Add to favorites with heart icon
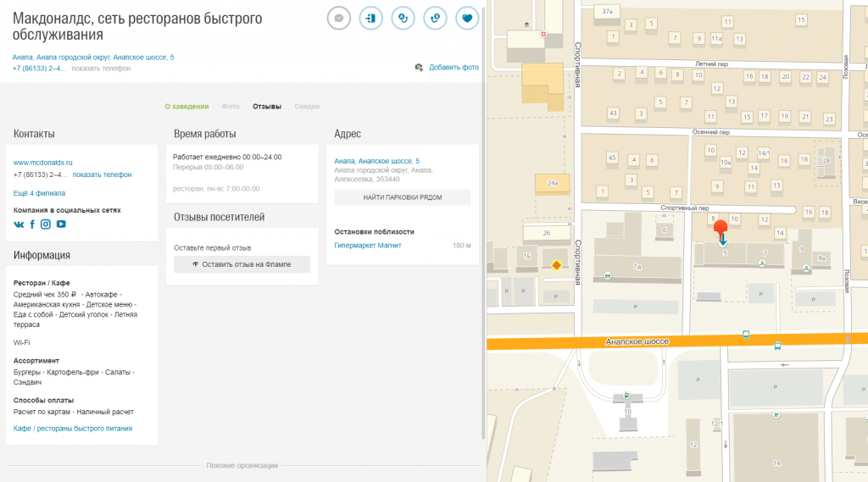Viewport: 868px width, 482px height. [x=467, y=19]
